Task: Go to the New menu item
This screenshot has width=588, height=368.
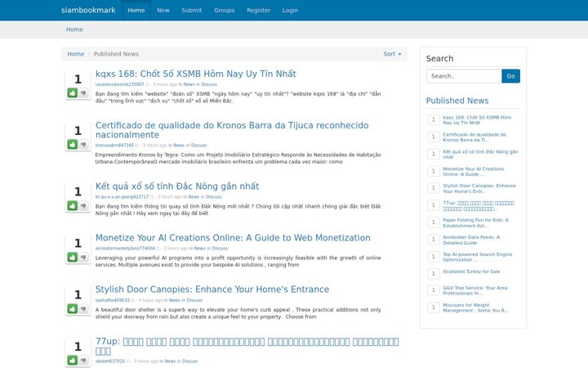Action: click(163, 10)
